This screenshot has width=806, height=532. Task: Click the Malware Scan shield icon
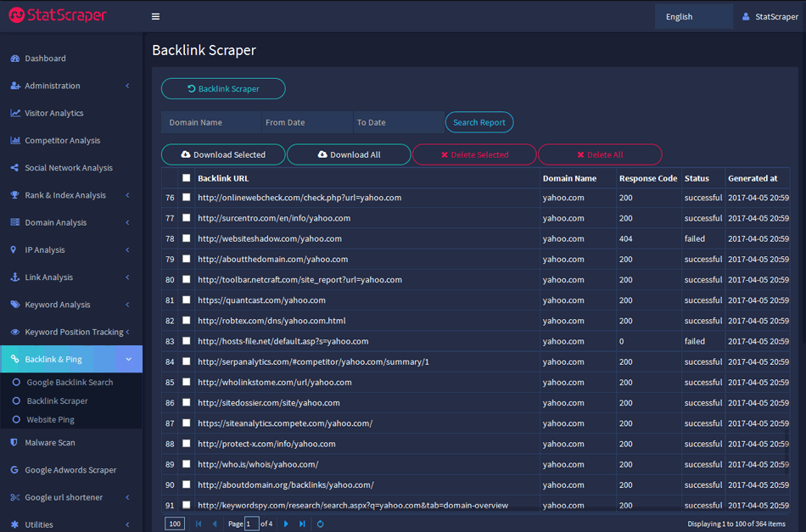coord(14,442)
